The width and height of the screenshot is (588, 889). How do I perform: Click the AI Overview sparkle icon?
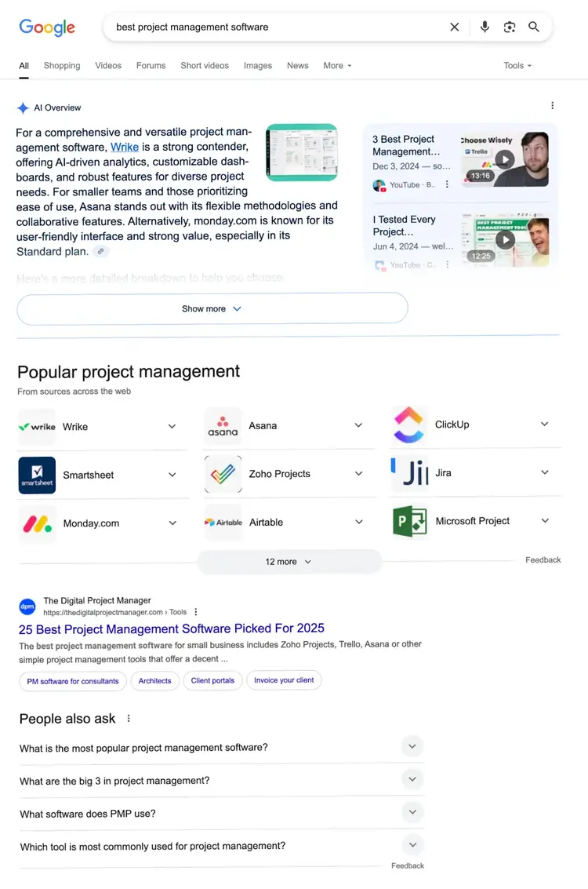pos(23,107)
